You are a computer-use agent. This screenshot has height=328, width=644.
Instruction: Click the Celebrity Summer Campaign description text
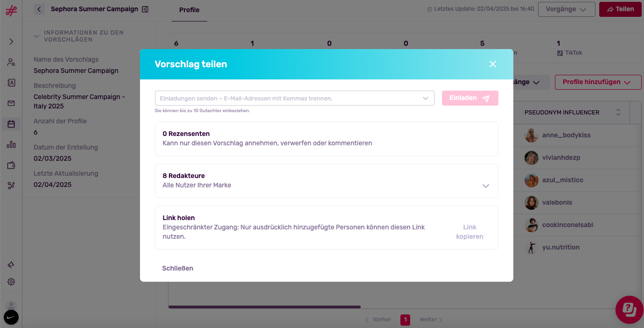pos(79,101)
